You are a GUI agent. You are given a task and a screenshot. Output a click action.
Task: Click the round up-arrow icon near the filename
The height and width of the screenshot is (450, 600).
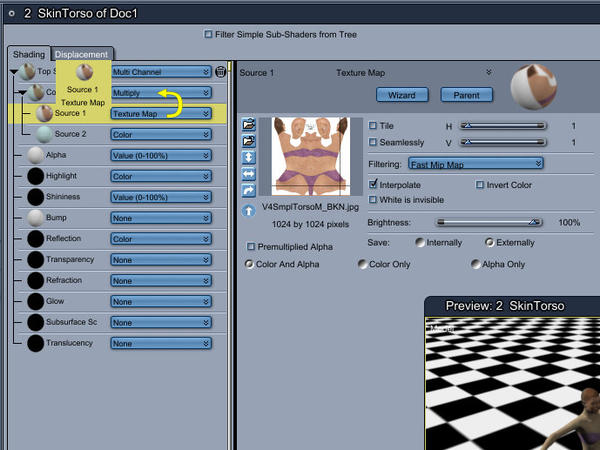pos(249,210)
